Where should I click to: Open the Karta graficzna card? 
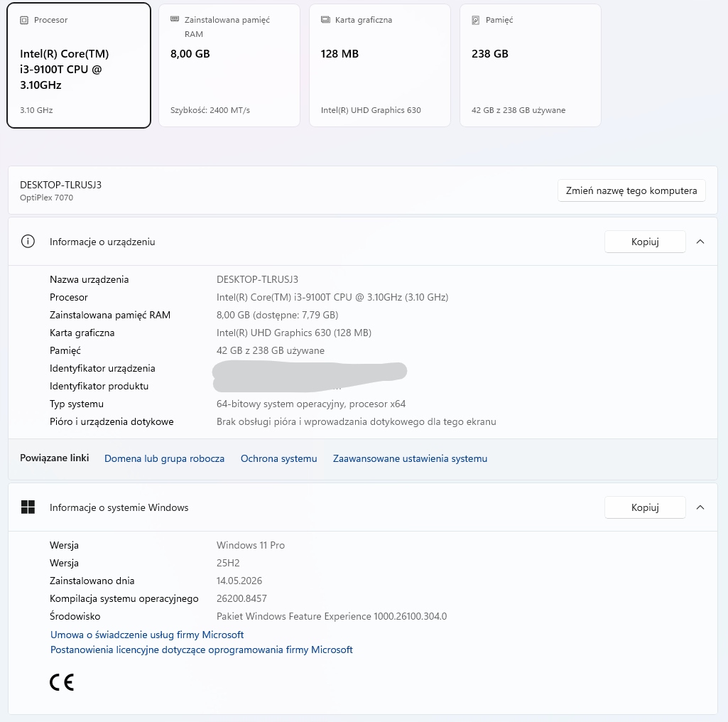tap(380, 65)
